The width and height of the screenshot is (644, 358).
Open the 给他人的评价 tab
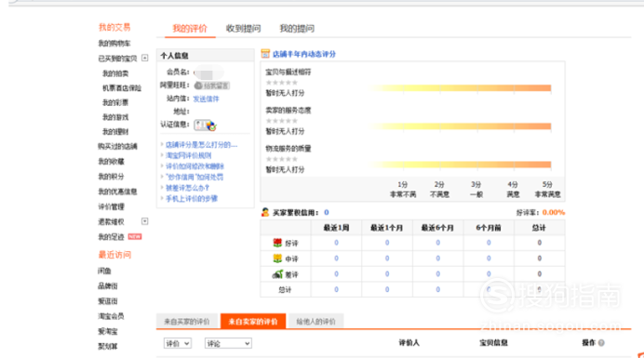pyautogui.click(x=315, y=321)
